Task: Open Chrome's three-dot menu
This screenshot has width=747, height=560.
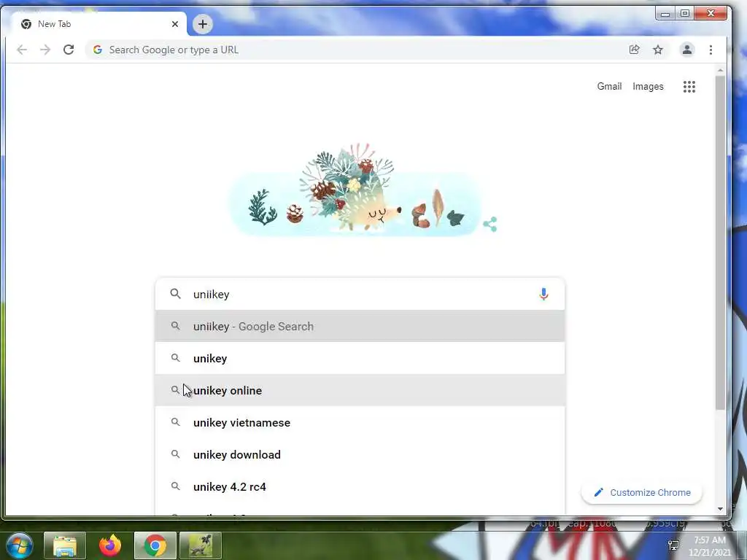Action: click(711, 50)
